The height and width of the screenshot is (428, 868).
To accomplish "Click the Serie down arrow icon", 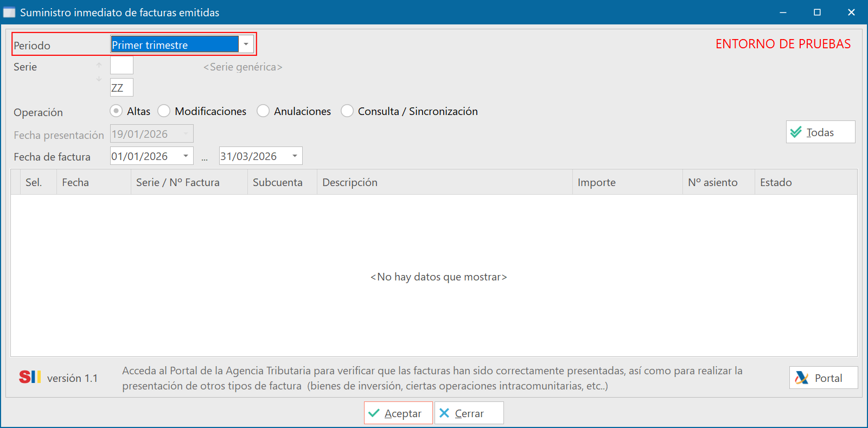I will coord(99,79).
